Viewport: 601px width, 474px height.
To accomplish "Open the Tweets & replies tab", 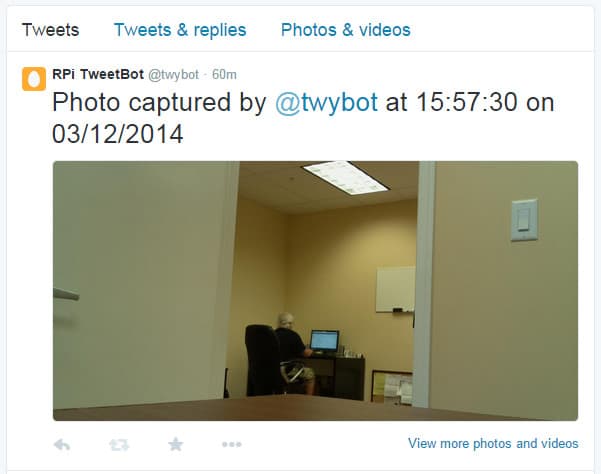I will pos(180,30).
